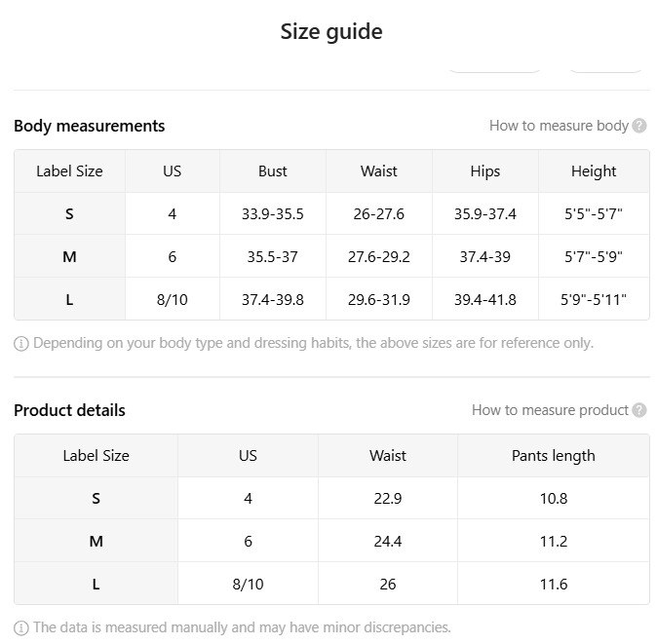This screenshot has height=644, width=657.
Task: Click the help icon beside How to measure product
Action: point(639,410)
